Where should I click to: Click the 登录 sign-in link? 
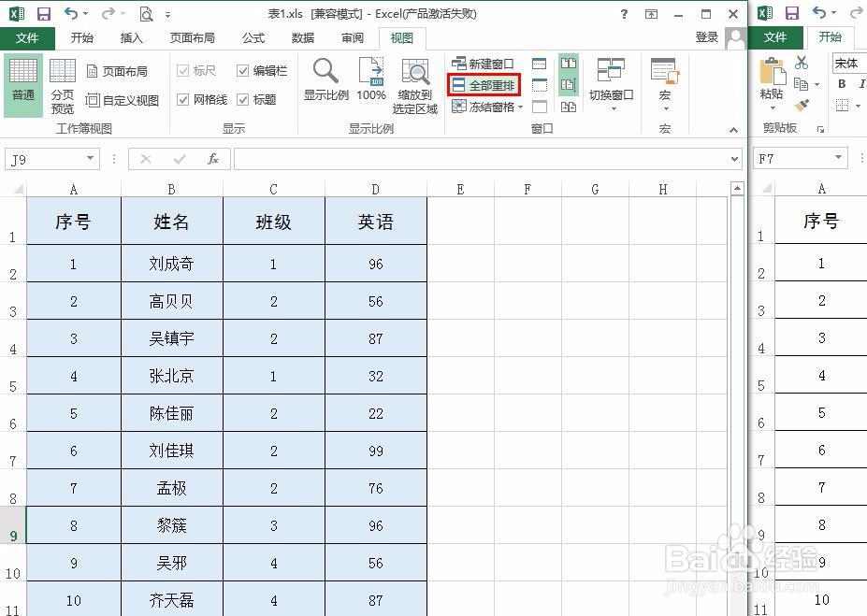709,38
